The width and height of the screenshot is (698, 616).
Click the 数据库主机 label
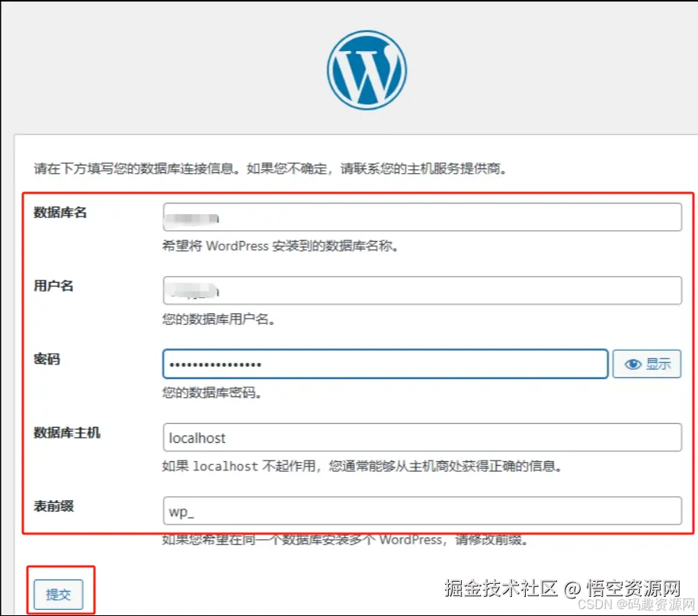tap(67, 432)
